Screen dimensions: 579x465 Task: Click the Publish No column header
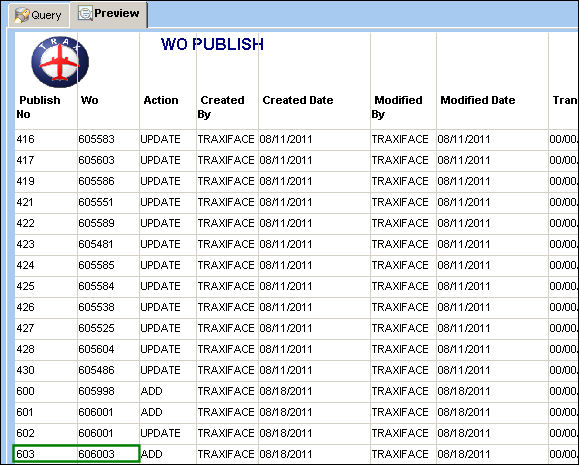pyautogui.click(x=38, y=107)
